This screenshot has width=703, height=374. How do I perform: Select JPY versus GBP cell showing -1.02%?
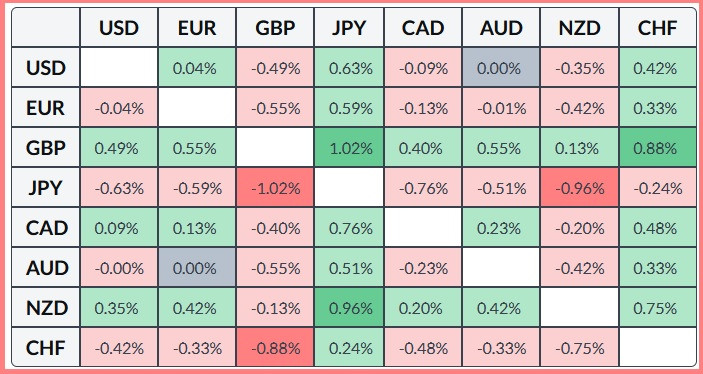[x=275, y=187]
